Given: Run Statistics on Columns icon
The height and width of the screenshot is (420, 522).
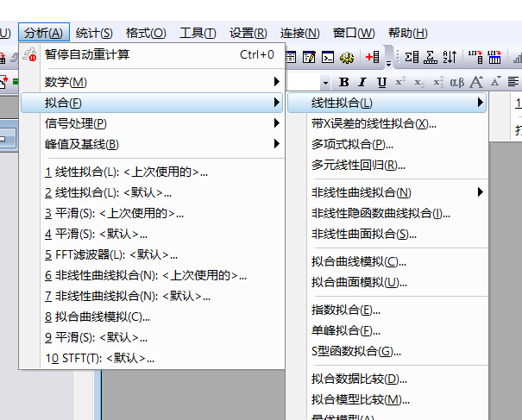Looking at the screenshot, I should [x=412, y=57].
